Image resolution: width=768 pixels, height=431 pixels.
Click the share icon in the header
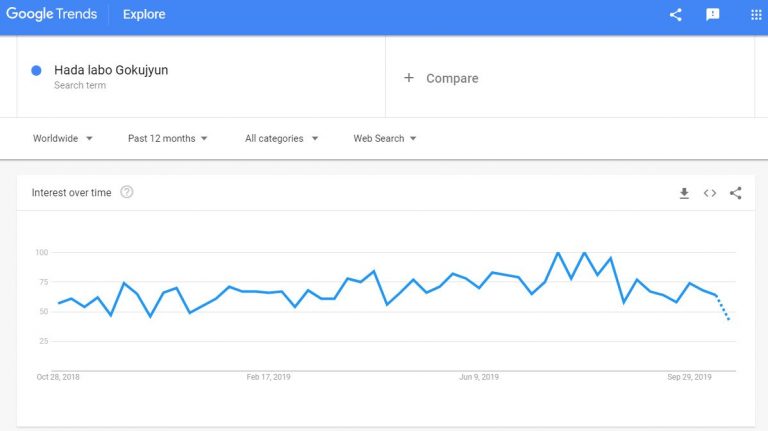[x=675, y=14]
